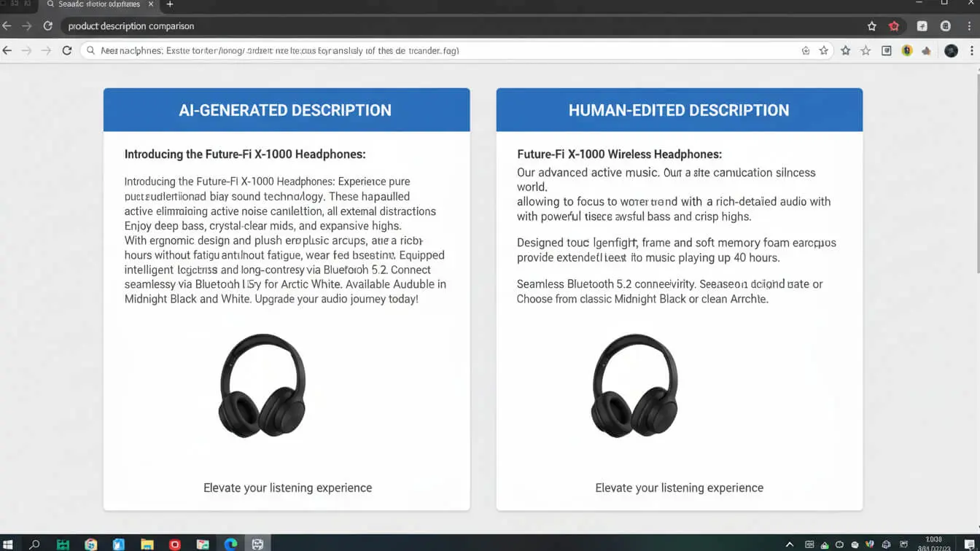Open the red app icon on taskbar
The width and height of the screenshot is (980, 551).
click(174, 544)
